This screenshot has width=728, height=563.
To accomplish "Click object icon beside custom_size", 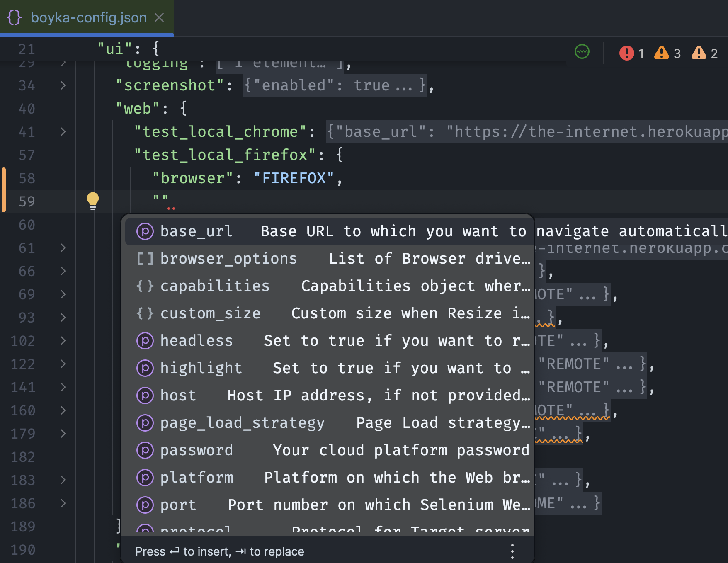I will 145,313.
